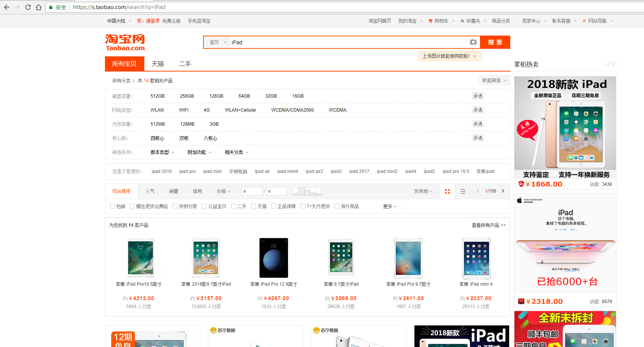Click the minimum price input box
The height and width of the screenshot is (347, 644).
(x=252, y=191)
